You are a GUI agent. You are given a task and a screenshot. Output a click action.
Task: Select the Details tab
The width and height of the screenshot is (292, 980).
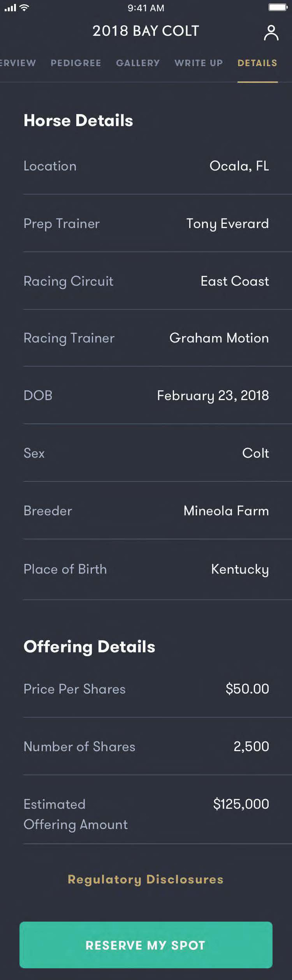click(257, 63)
